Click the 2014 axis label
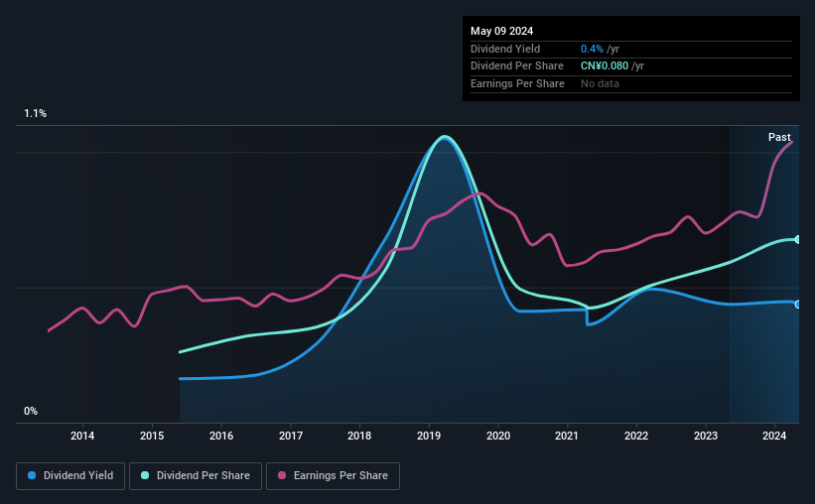This screenshot has width=815, height=504. (82, 436)
